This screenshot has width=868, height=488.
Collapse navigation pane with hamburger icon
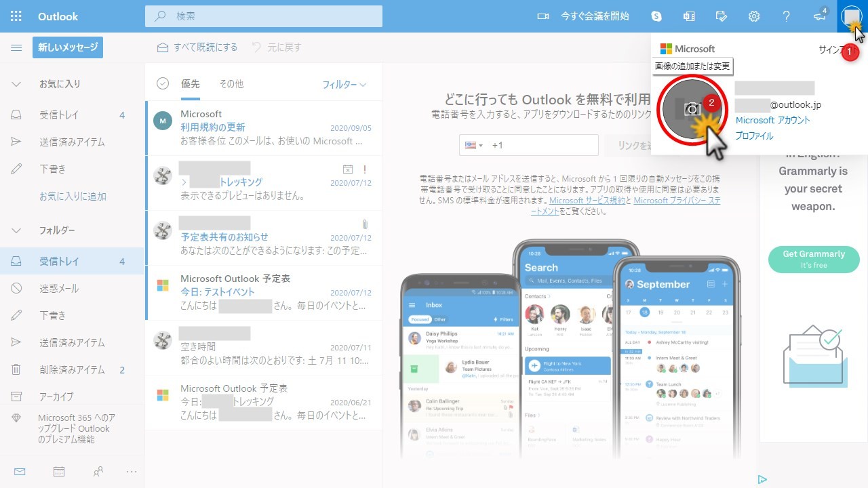pos(16,47)
